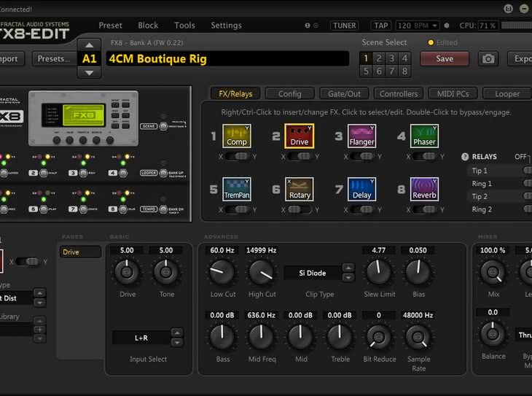Viewport: 532px width, 396px height.
Task: Click the LOOPER footswitch on FX8 image
Action: 163,173
